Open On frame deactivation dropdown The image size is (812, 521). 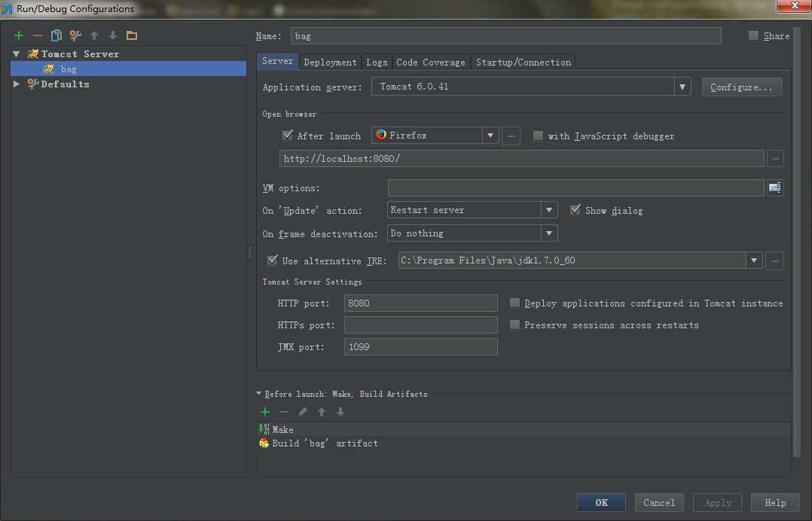[549, 233]
